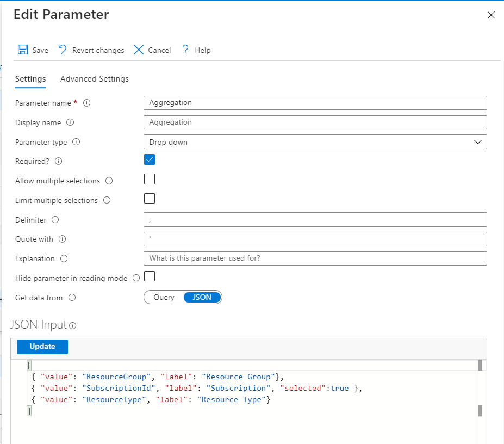Image resolution: width=504 pixels, height=444 pixels.
Task: Show info for Allow multiple selections
Action: point(109,181)
